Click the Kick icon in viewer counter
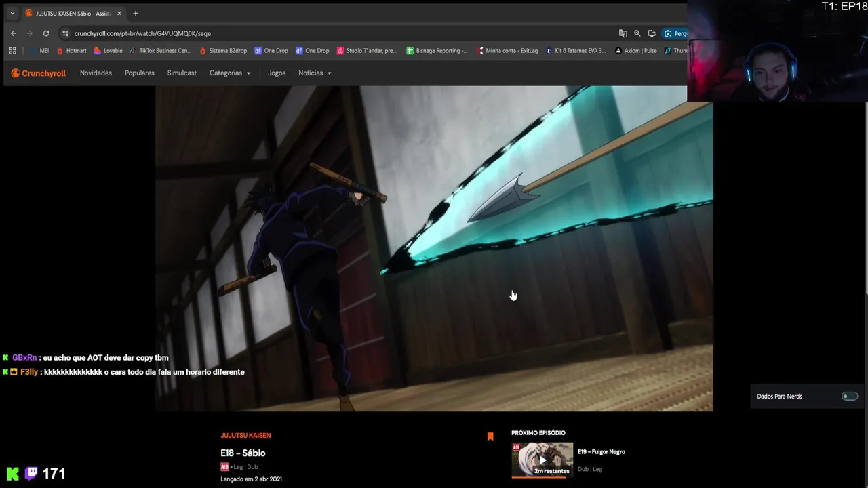 (13, 473)
